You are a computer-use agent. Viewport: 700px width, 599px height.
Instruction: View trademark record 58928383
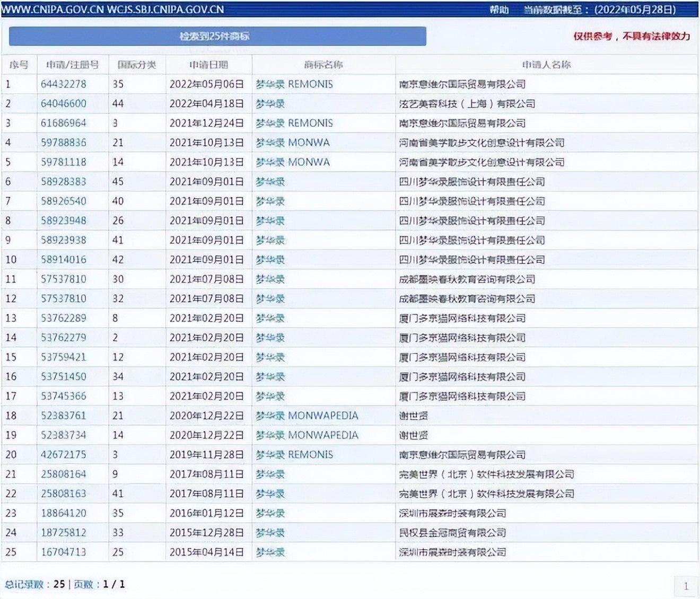coord(63,182)
